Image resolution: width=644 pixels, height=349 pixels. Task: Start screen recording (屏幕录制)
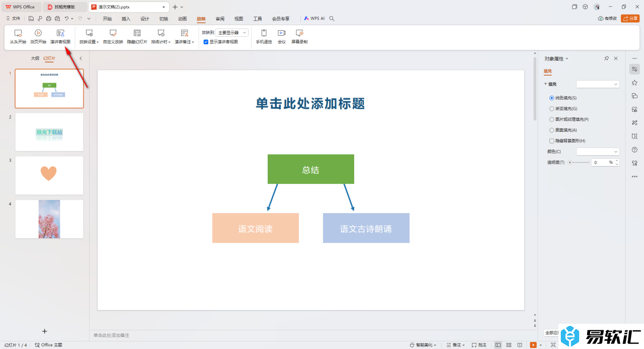[299, 37]
